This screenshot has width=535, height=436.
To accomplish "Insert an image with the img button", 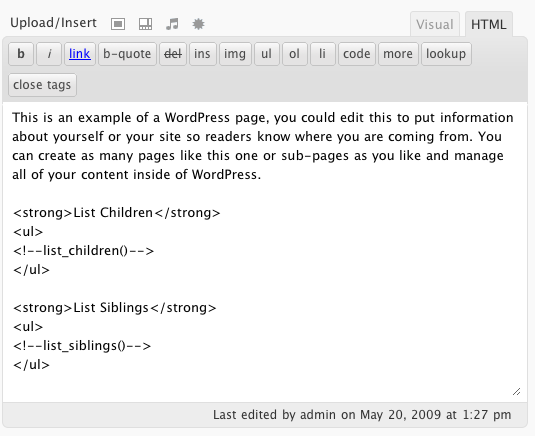I will point(235,54).
